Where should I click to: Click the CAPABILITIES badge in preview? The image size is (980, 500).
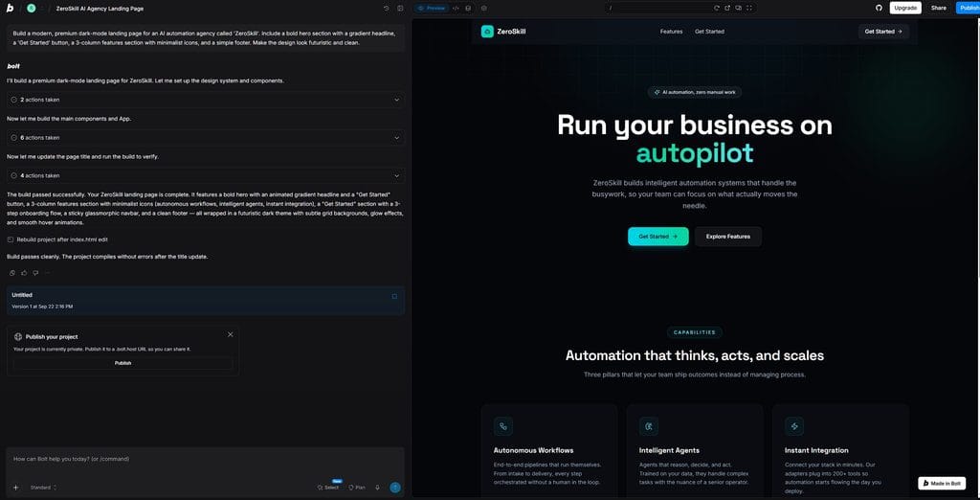(695, 333)
